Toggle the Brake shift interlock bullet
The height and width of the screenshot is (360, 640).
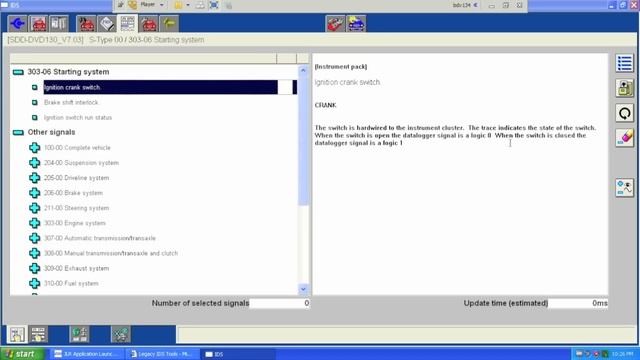[35, 102]
